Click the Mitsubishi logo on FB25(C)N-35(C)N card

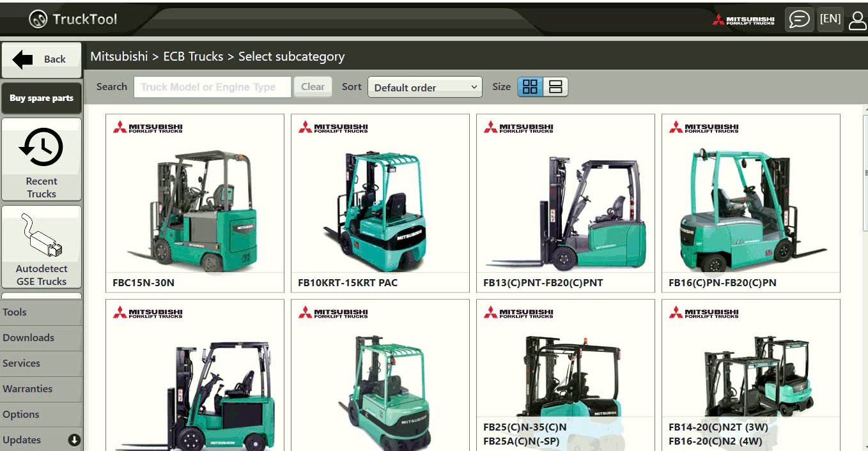[x=518, y=312]
